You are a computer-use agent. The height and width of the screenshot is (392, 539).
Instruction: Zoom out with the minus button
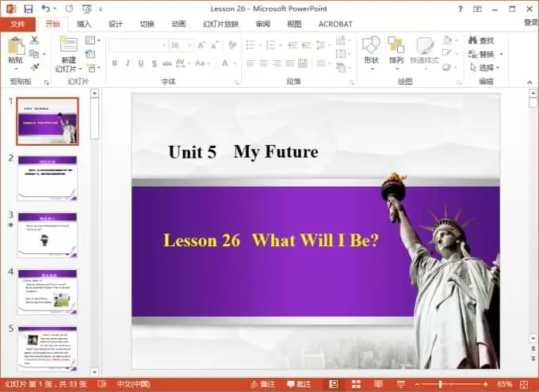click(417, 384)
